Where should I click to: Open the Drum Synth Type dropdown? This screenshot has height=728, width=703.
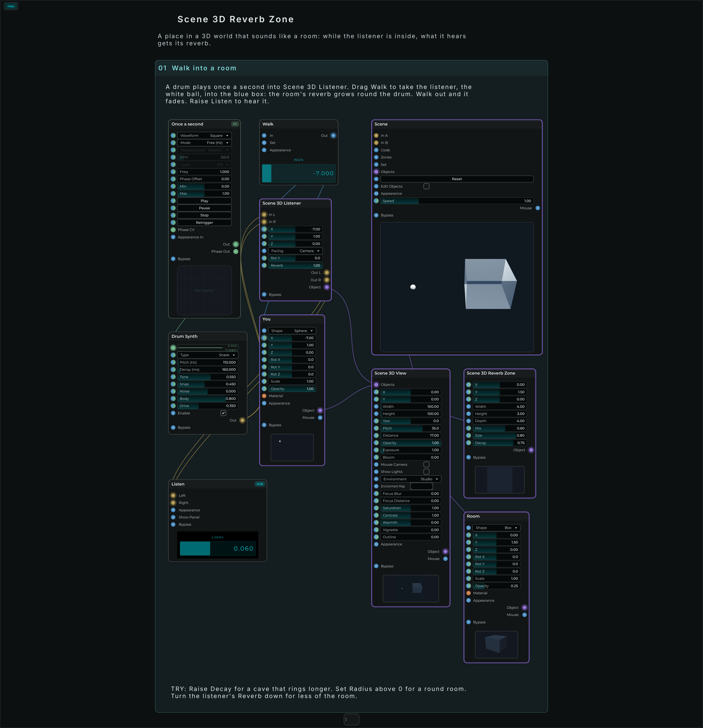[x=208, y=355]
